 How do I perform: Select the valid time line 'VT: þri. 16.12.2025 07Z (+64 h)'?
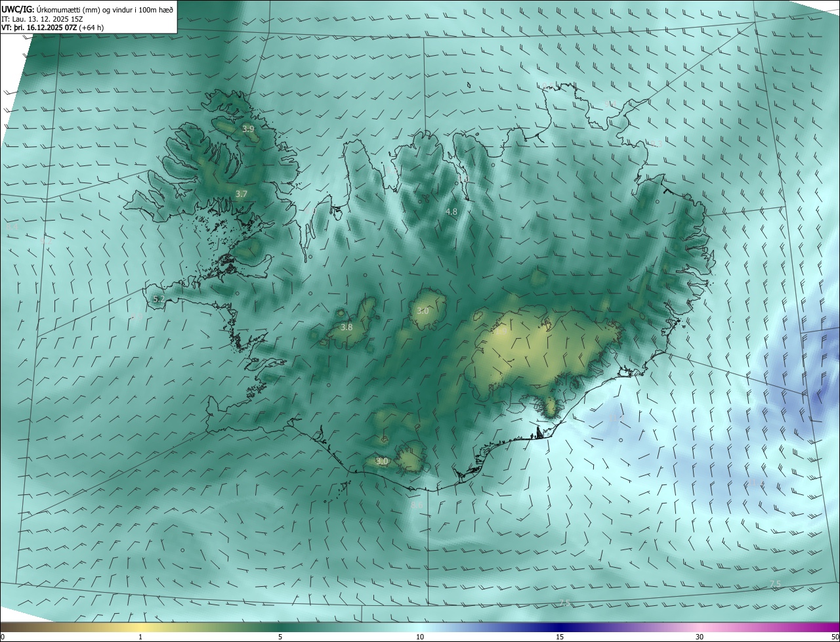point(52,28)
